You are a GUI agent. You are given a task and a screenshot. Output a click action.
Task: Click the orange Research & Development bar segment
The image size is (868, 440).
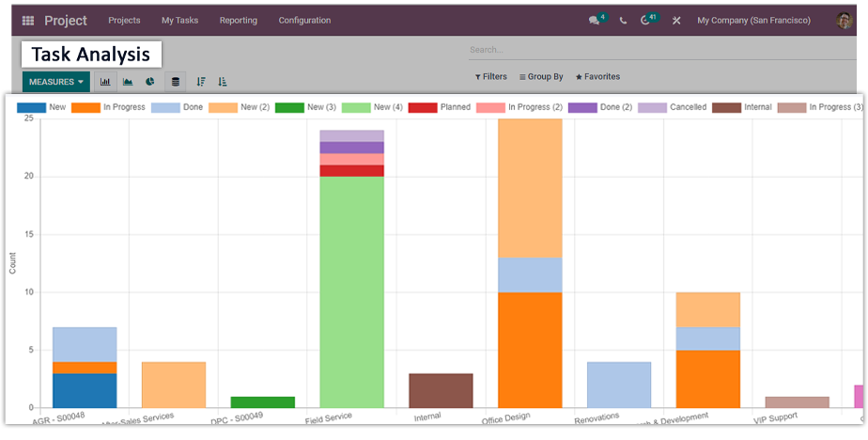708,379
